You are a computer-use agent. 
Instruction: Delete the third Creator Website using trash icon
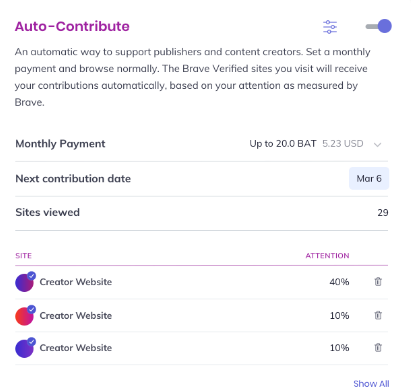378,347
